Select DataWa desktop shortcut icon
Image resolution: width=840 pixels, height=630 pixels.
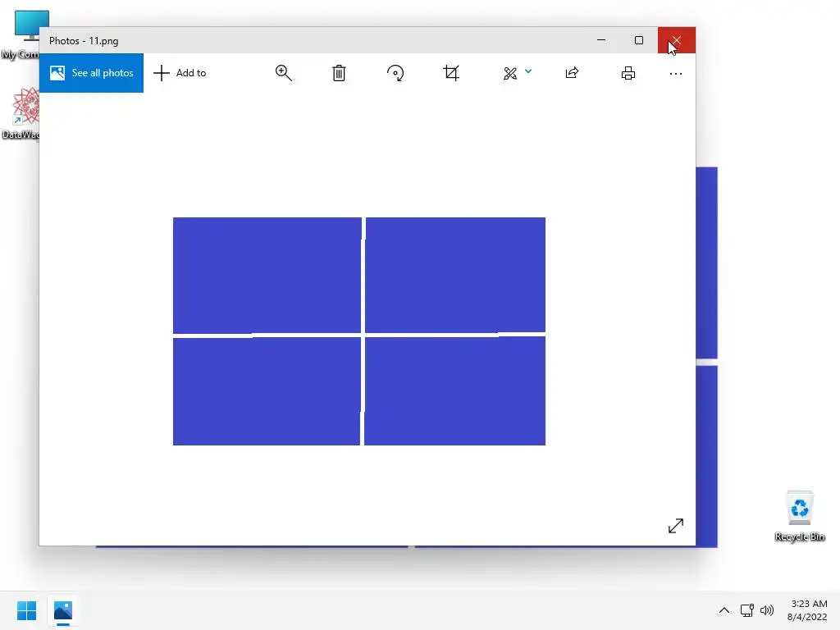pos(20,113)
